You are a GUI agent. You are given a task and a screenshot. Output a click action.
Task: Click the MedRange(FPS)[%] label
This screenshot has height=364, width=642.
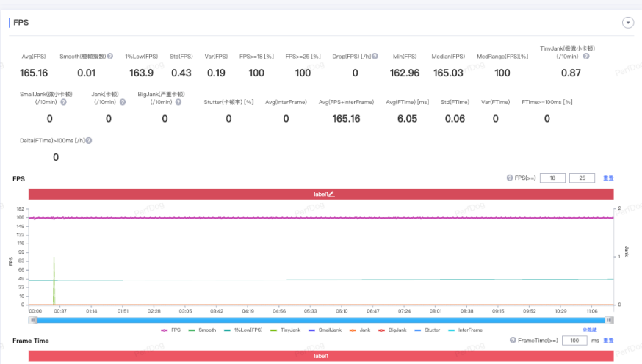502,56
